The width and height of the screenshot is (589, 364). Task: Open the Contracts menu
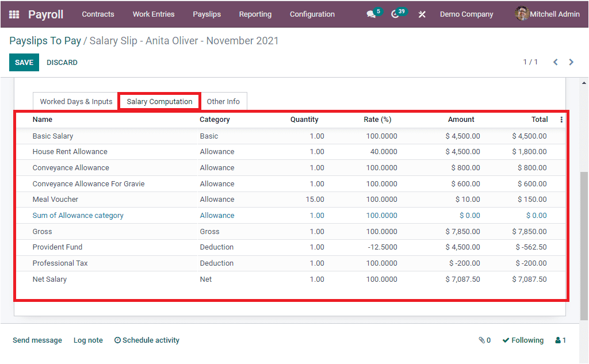(98, 14)
